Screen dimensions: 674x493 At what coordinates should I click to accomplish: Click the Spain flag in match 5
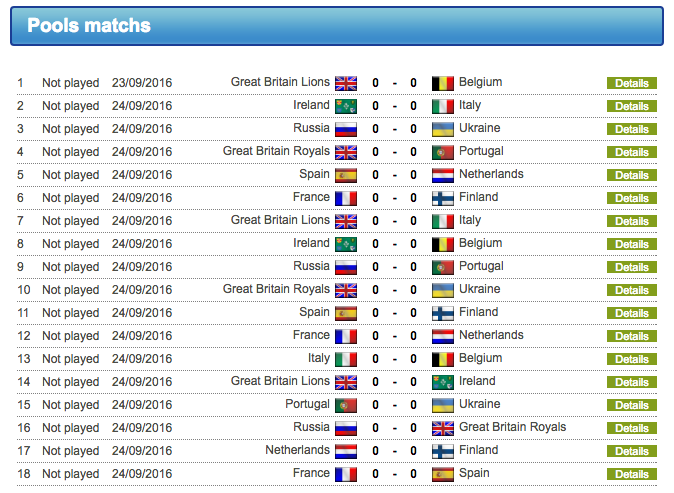click(x=345, y=175)
